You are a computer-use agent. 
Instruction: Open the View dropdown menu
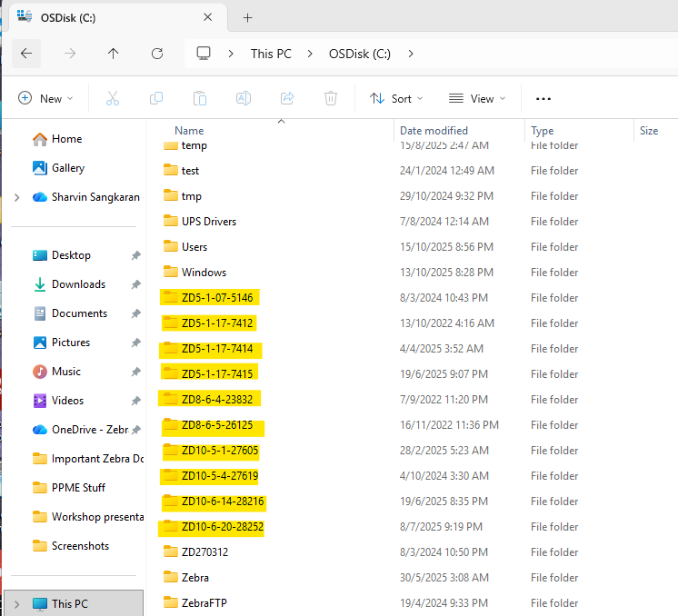[x=477, y=98]
